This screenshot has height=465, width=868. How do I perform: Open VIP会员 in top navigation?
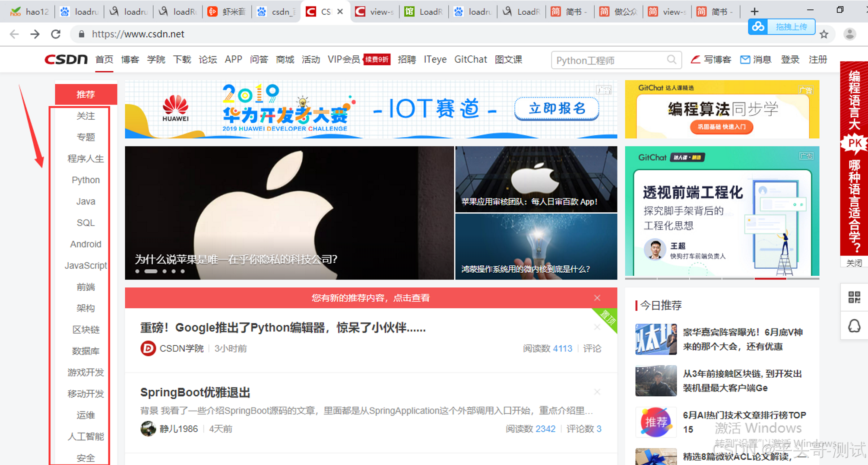click(x=344, y=60)
